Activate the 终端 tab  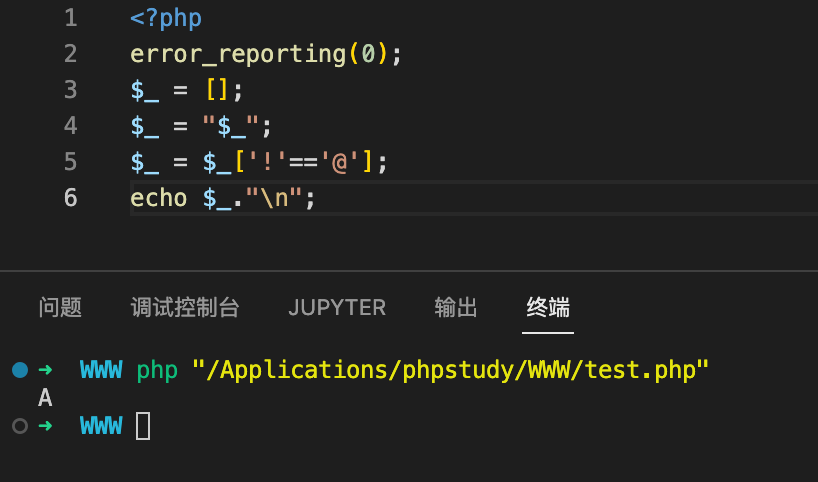(x=548, y=307)
